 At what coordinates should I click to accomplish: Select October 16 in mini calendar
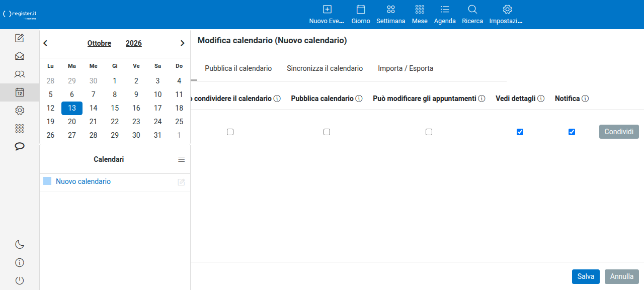[136, 108]
